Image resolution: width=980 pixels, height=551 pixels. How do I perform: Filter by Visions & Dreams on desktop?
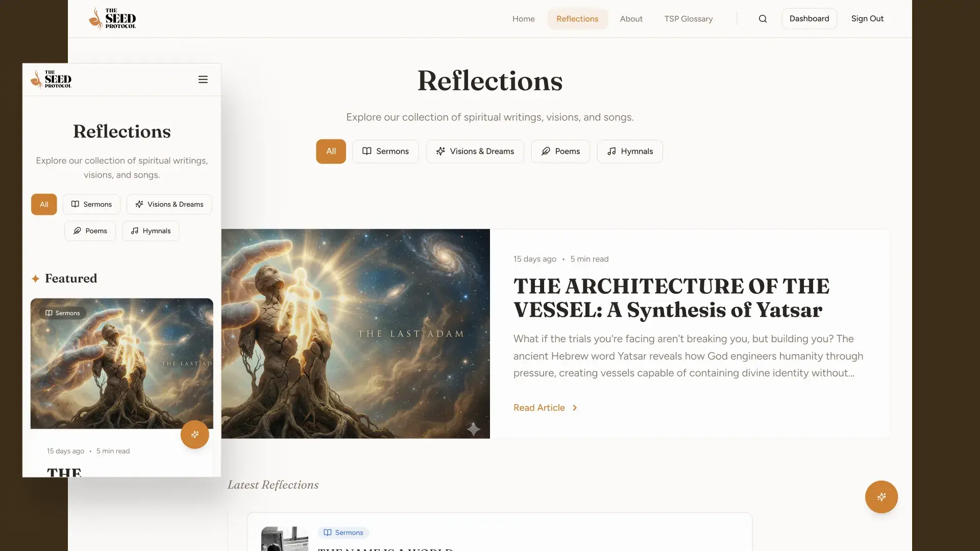pos(475,152)
